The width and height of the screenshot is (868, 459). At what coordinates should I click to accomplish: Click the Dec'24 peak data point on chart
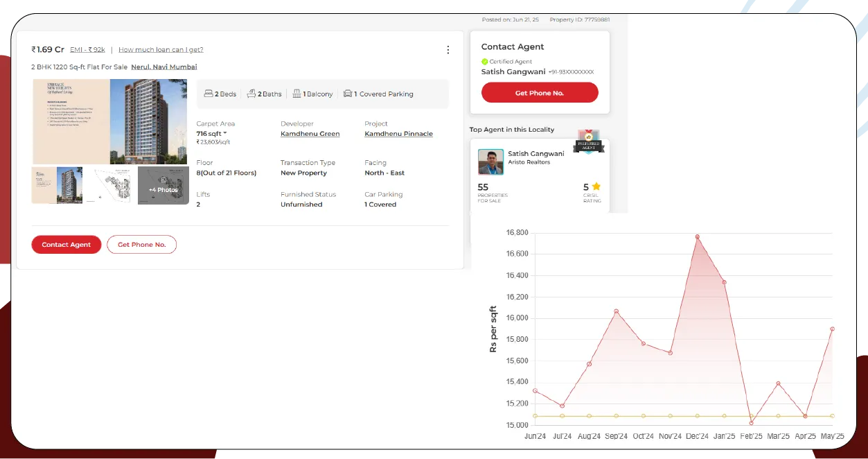pos(698,237)
